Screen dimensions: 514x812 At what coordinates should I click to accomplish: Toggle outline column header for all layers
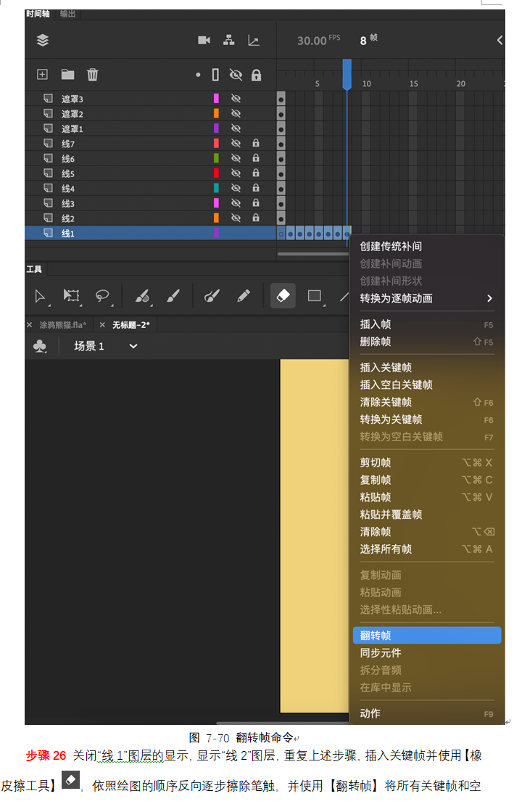tap(215, 75)
